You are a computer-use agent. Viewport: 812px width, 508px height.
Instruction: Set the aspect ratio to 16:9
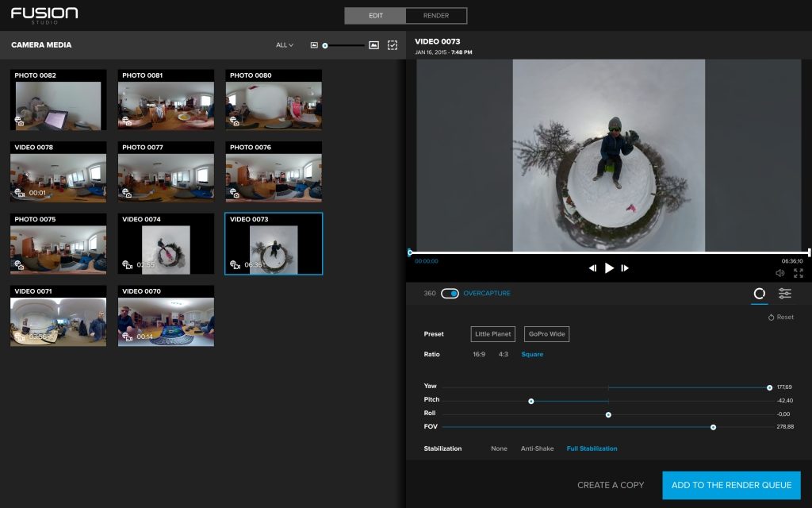[479, 354]
